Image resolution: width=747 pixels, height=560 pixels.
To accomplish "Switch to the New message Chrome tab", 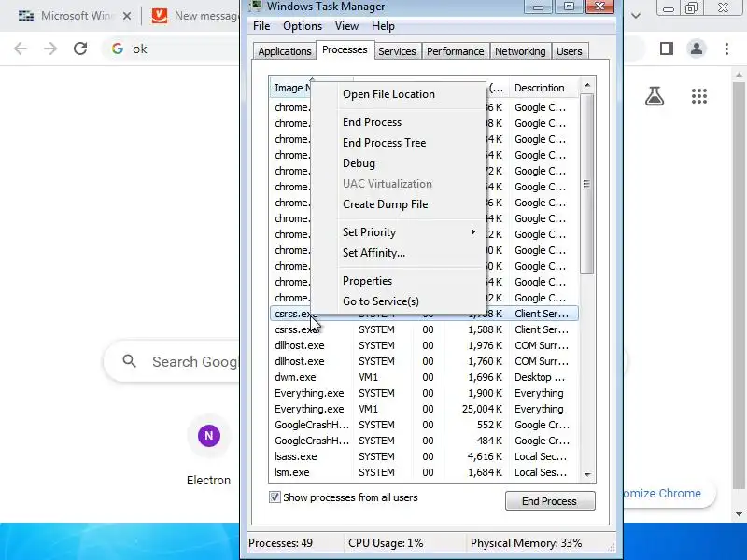I will pos(195,16).
